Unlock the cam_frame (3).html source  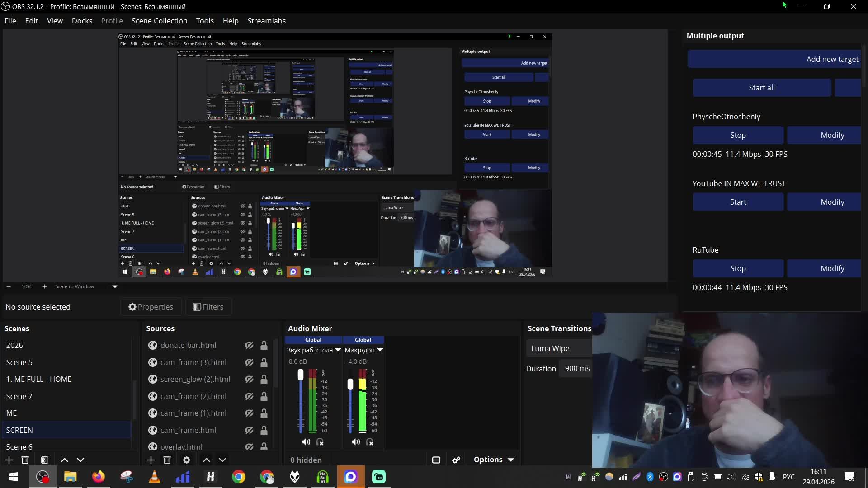(264, 362)
